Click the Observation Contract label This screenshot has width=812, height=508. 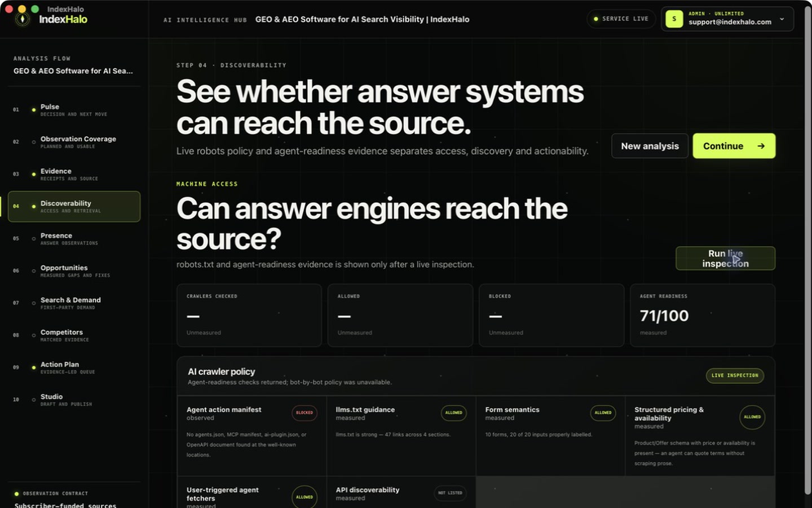tap(55, 493)
